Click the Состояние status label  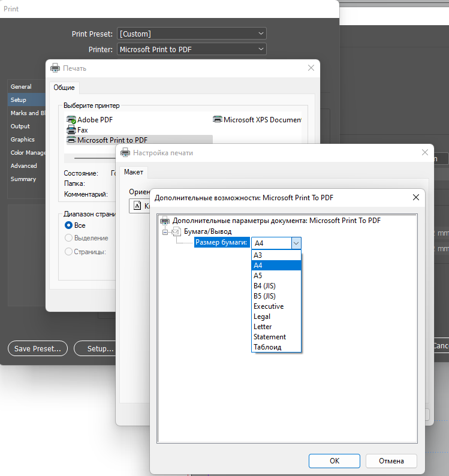81,173
